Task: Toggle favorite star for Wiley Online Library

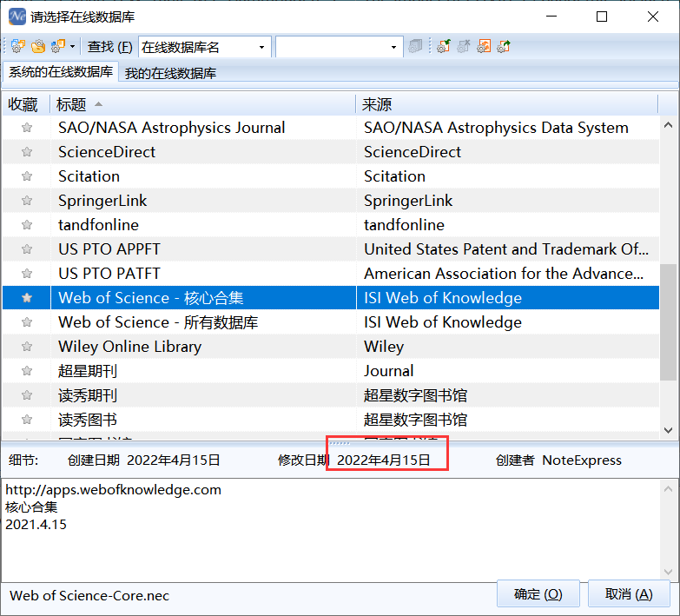Action: coord(27,346)
